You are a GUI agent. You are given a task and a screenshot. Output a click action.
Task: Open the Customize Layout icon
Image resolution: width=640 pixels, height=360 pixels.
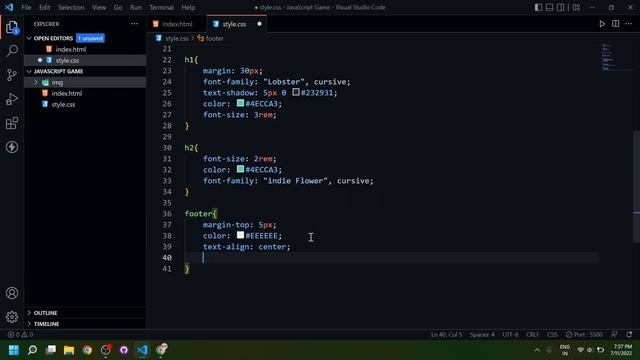click(x=576, y=7)
